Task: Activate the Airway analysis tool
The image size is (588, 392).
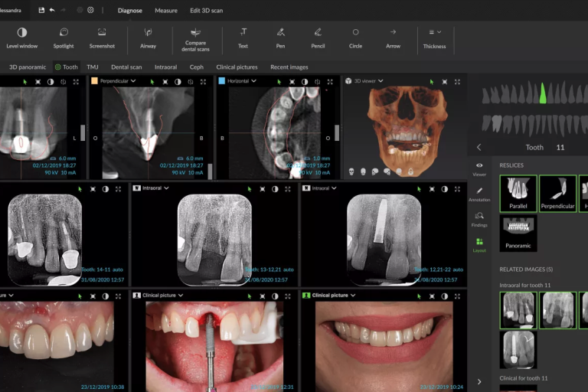Action: 148,32
